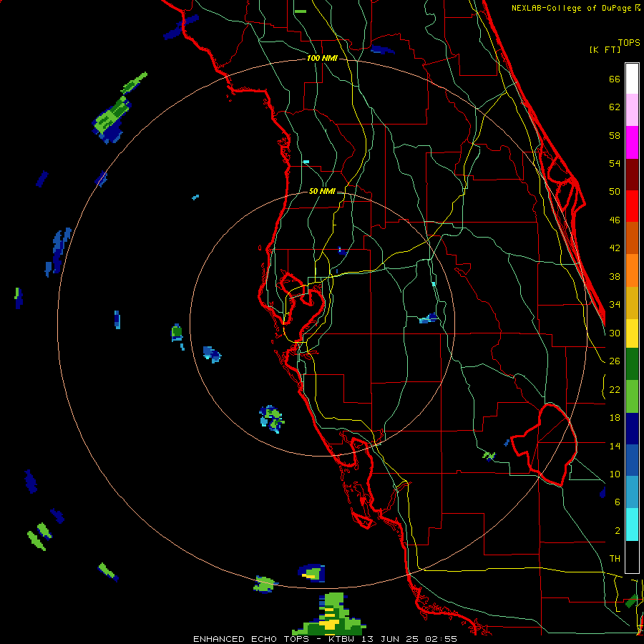
Task: Click the "50" legend value beside color bar
Action: (x=615, y=192)
